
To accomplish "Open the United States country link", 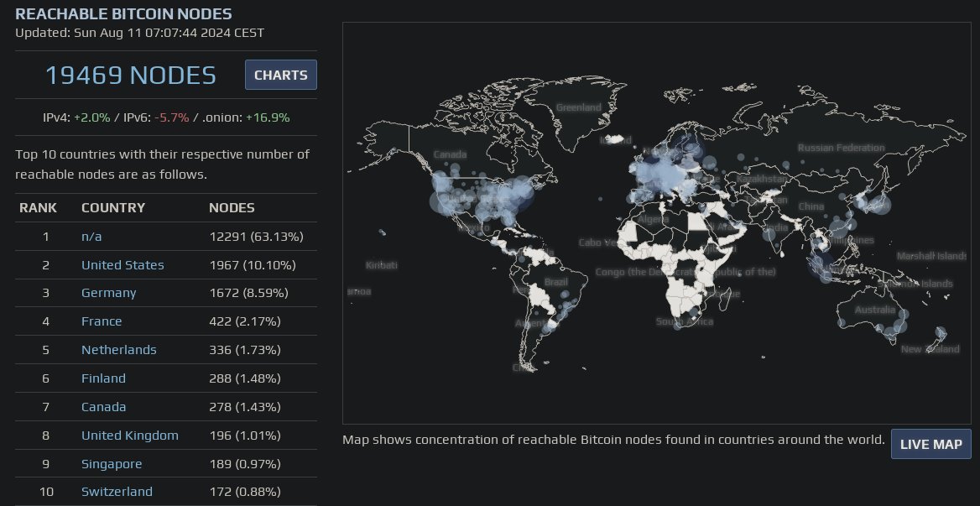I will (122, 265).
